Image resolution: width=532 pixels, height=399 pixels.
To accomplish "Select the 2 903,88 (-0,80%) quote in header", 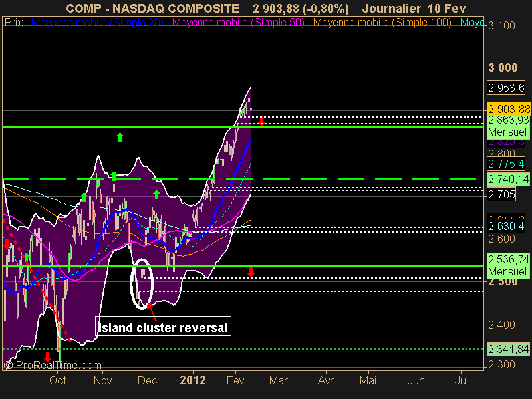I will [x=301, y=9].
